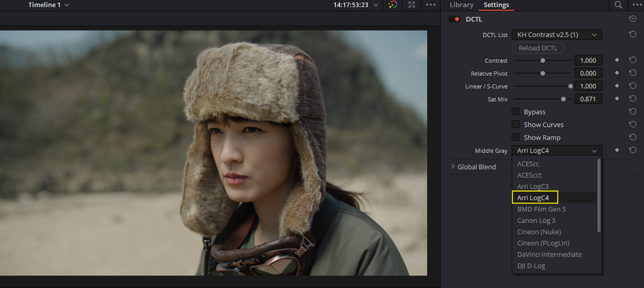Click the Relative Pivot value field 0.000
The height and width of the screenshot is (288, 644).
pos(588,73)
